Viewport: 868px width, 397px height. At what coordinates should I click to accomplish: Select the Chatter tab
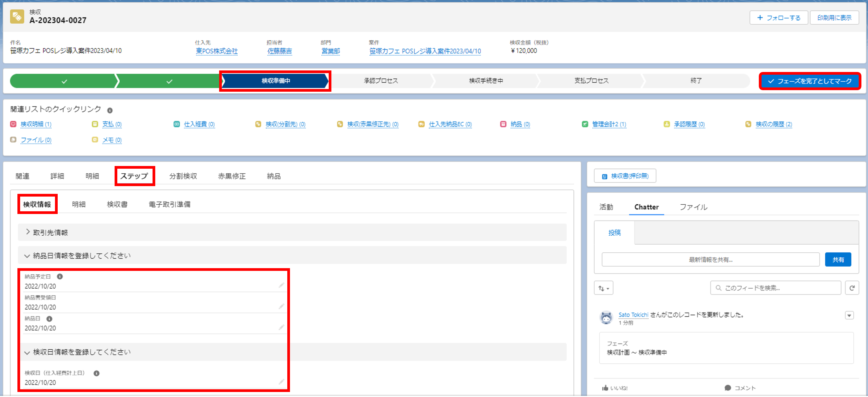[x=647, y=207]
